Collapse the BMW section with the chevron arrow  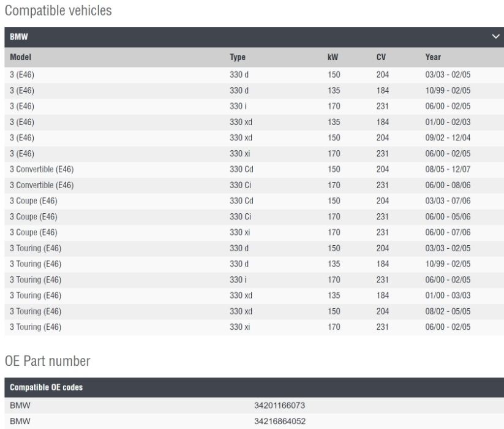pyautogui.click(x=496, y=37)
